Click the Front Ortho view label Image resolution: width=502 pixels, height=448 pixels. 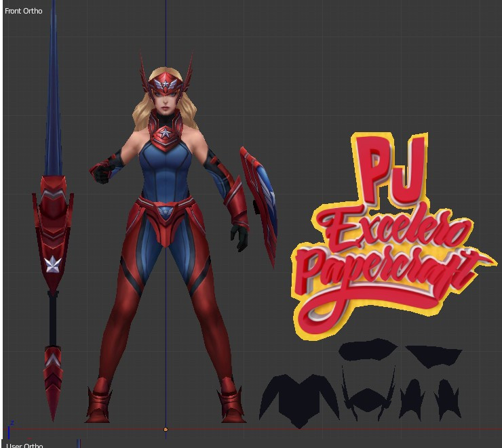pos(23,11)
